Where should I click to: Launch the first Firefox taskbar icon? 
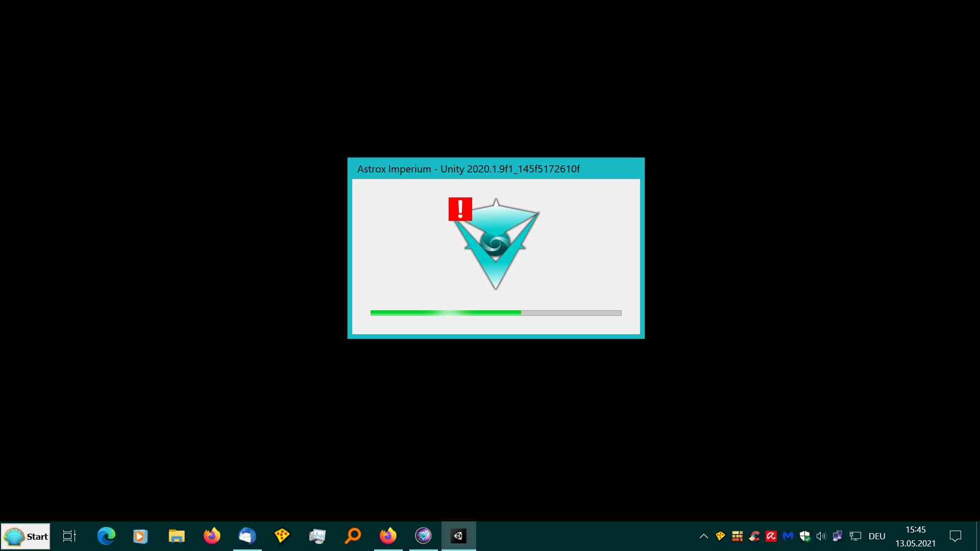tap(212, 536)
